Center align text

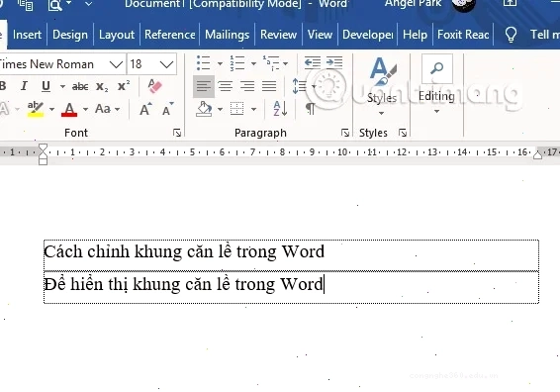click(x=226, y=86)
